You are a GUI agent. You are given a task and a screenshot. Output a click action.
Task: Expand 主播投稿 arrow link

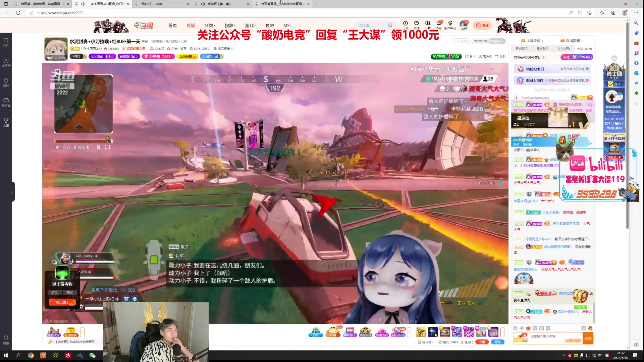(532, 41)
